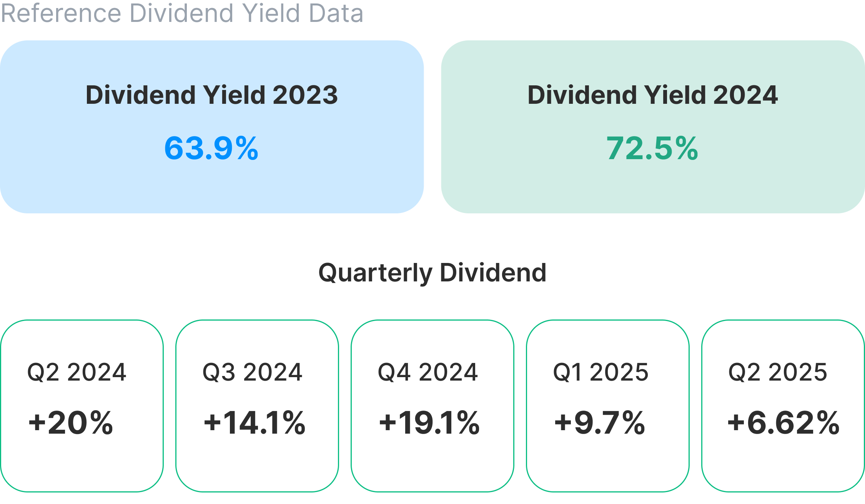The image size is (865, 504).
Task: Open the green-outlined card containing +9.7%
Action: [x=607, y=465]
